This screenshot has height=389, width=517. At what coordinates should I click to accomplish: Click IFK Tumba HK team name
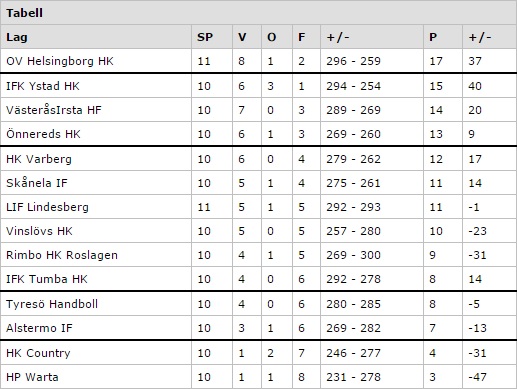(47, 279)
